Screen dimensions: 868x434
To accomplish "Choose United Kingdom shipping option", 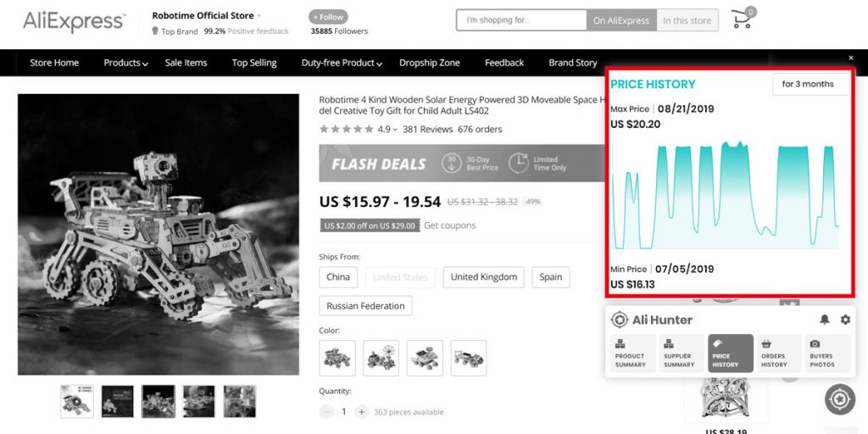I will pyautogui.click(x=483, y=277).
